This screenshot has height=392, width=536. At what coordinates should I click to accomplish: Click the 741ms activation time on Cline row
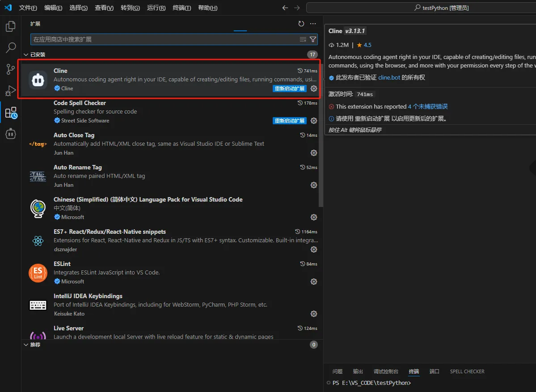coord(307,71)
